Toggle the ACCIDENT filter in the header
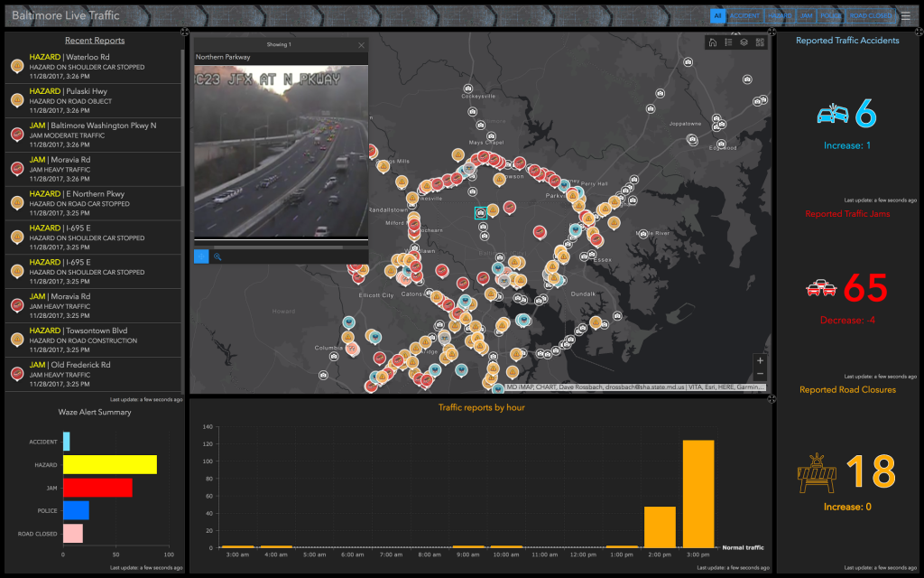The height and width of the screenshot is (578, 924). coord(744,15)
